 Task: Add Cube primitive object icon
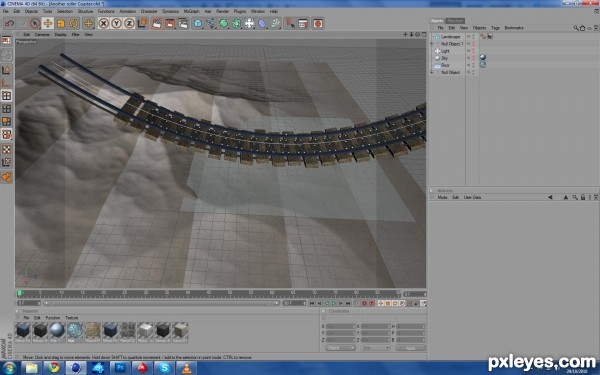pyautogui.click(x=197, y=23)
